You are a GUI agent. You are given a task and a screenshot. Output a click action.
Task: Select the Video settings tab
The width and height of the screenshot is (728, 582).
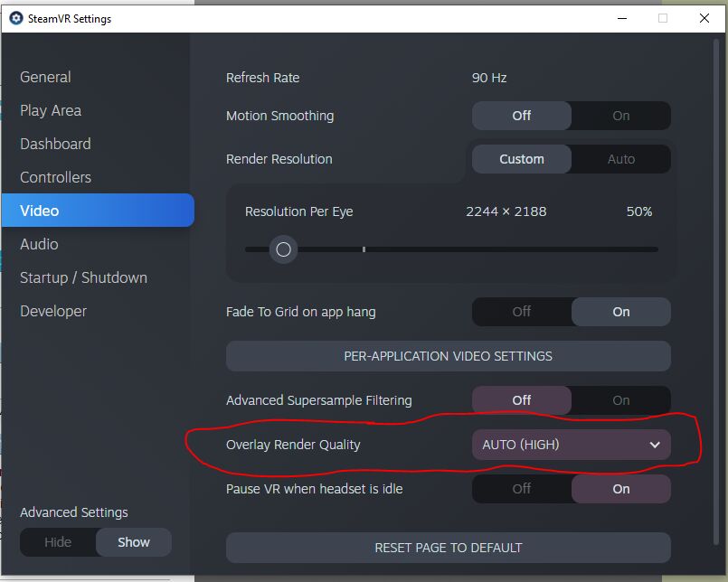click(98, 211)
